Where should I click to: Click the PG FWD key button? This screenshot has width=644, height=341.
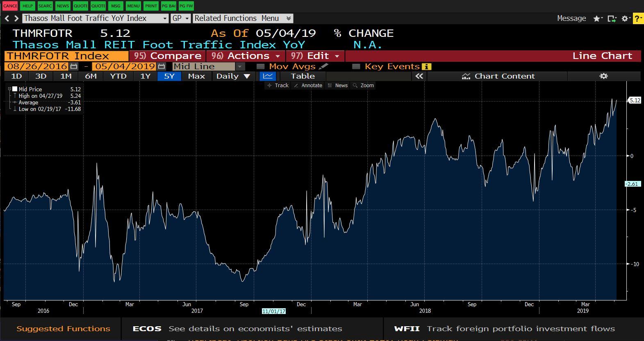point(186,6)
